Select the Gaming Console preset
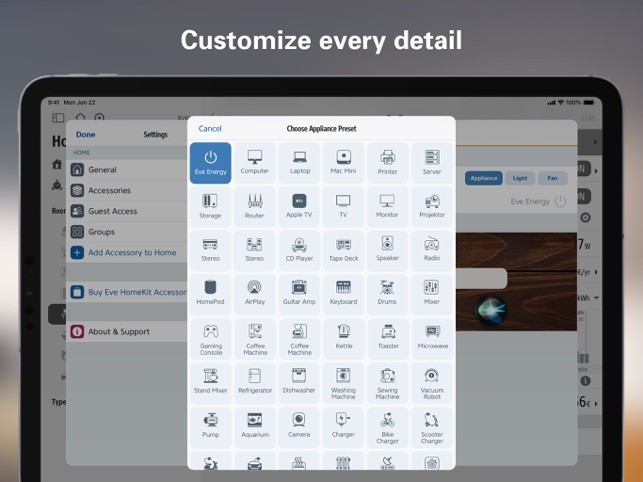The height and width of the screenshot is (482, 643). point(210,339)
